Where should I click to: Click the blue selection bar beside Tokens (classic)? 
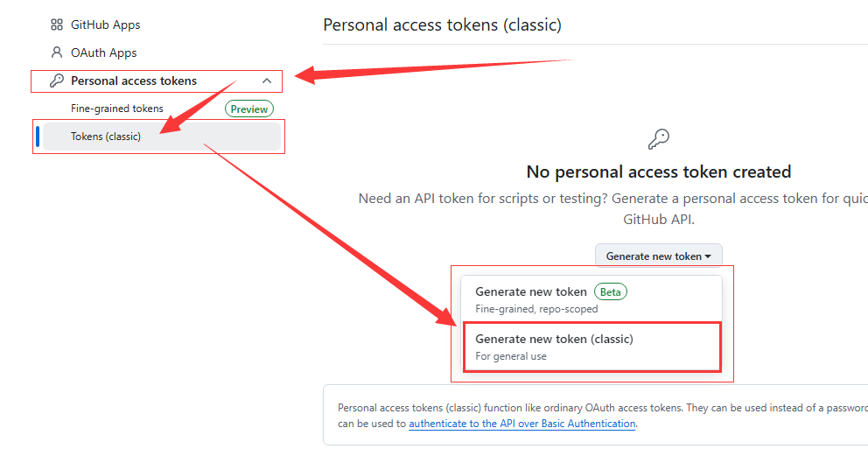coord(38,137)
